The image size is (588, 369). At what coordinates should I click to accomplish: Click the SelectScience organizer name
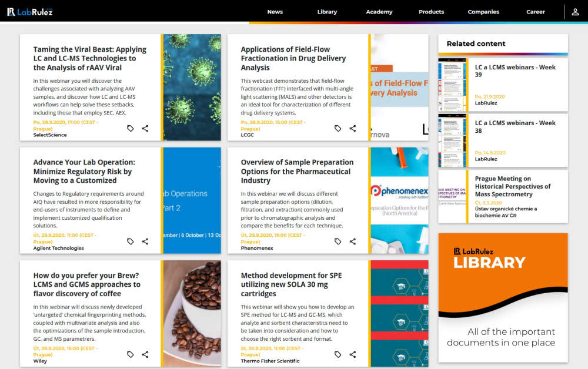50,135
